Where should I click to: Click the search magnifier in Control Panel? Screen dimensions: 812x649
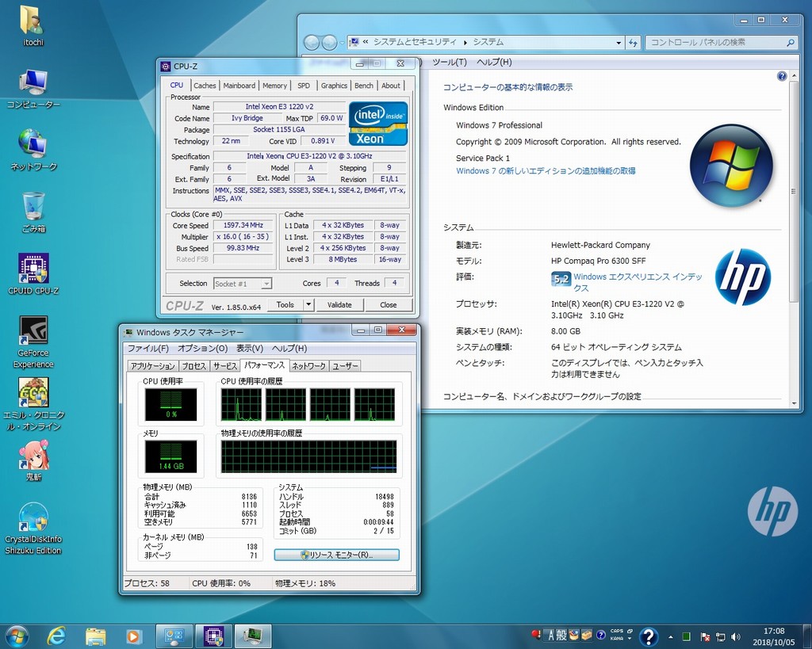tap(791, 43)
